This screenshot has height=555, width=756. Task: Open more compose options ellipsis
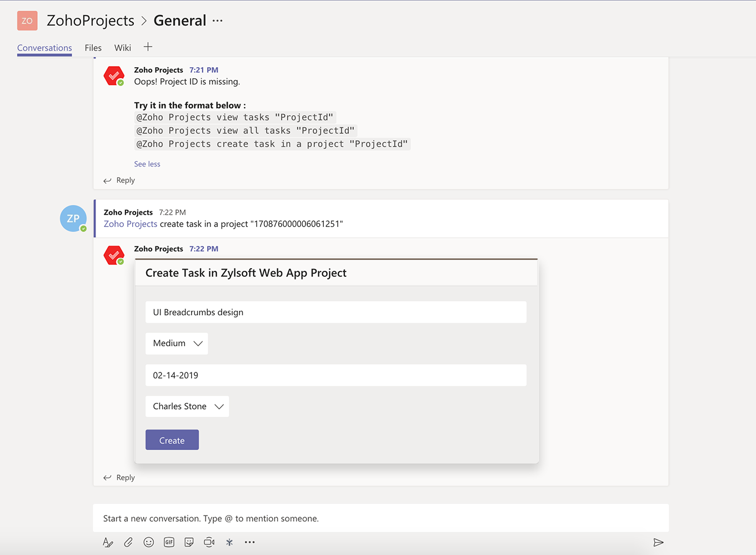(250, 542)
